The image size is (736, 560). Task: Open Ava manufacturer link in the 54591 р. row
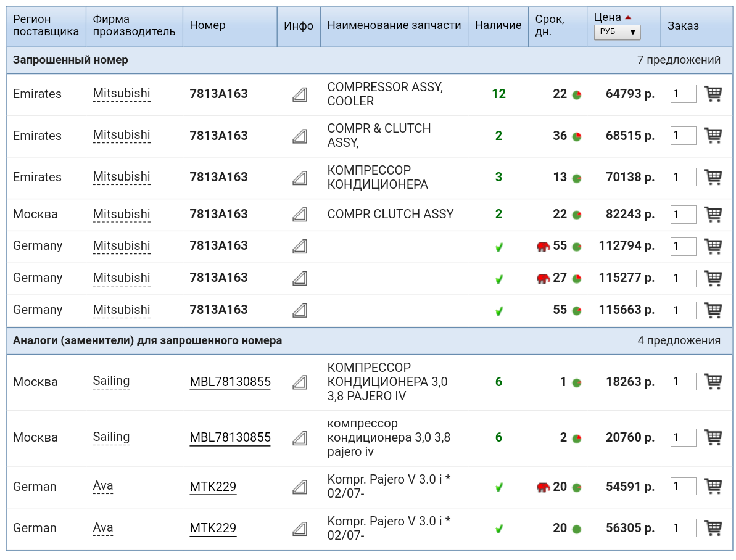click(103, 486)
